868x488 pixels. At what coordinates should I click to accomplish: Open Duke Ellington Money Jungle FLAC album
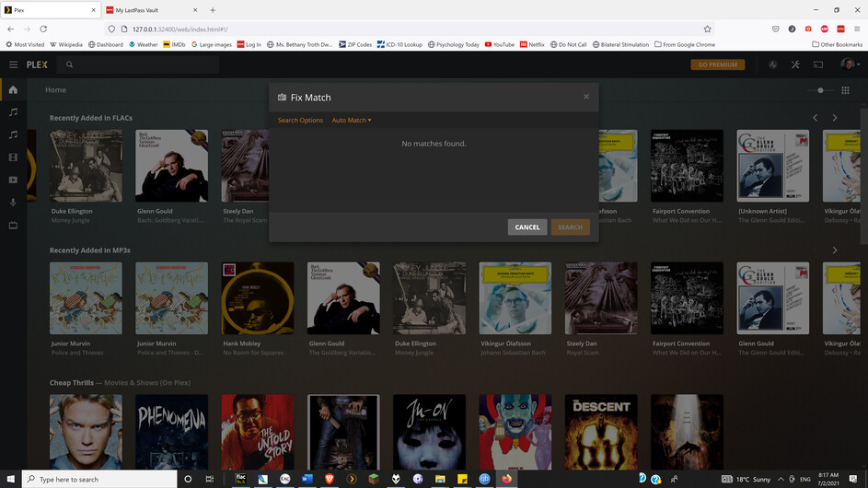(x=86, y=166)
